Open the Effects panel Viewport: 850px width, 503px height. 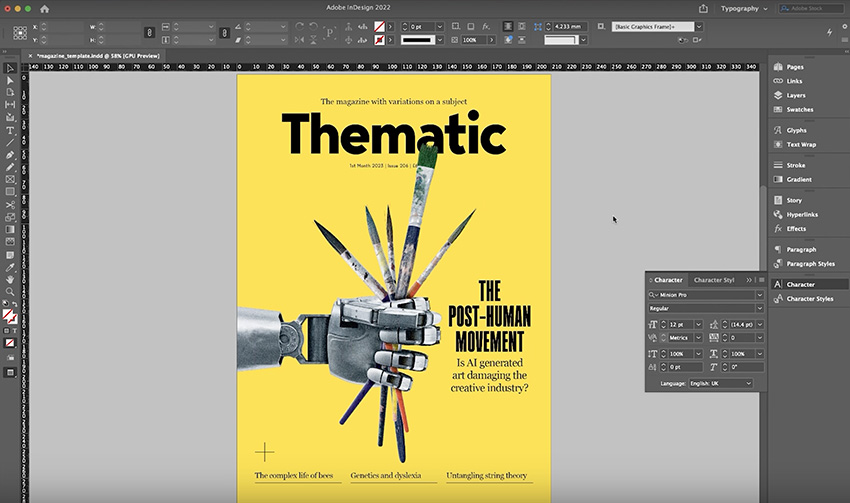(796, 228)
